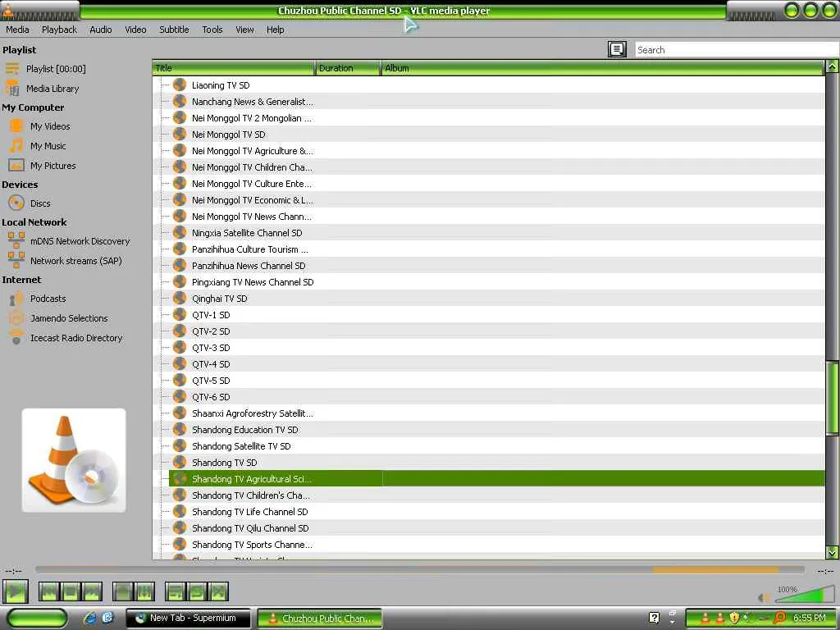Click the playlist vertical scrollbar thumb

pyautogui.click(x=832, y=397)
